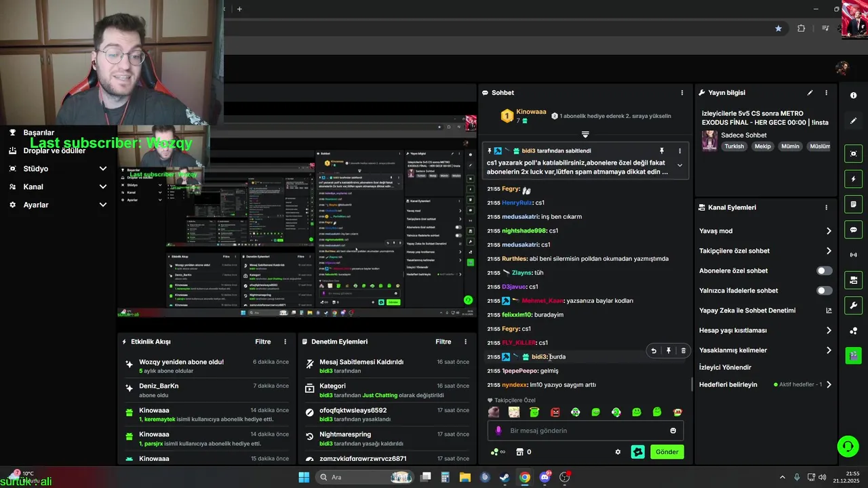The height and width of the screenshot is (488, 868).
Task: Open three-dot menu on pinned message
Action: (x=679, y=150)
